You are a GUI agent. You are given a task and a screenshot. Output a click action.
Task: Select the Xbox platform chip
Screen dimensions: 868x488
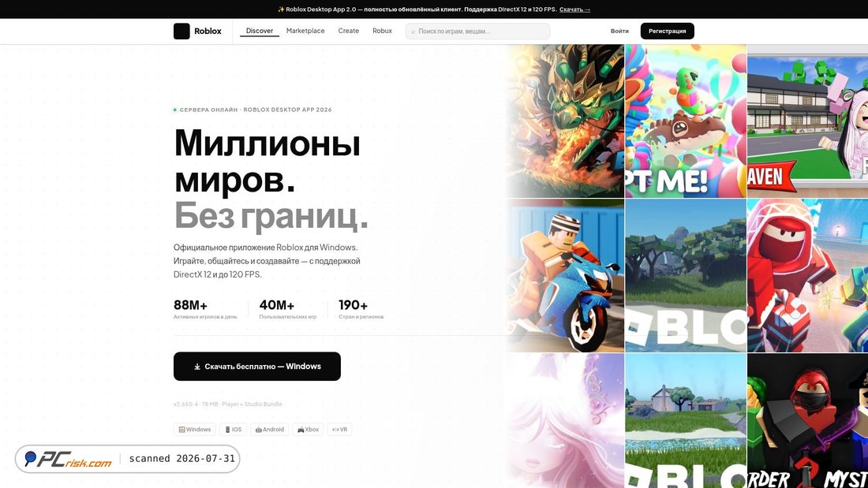coord(309,430)
